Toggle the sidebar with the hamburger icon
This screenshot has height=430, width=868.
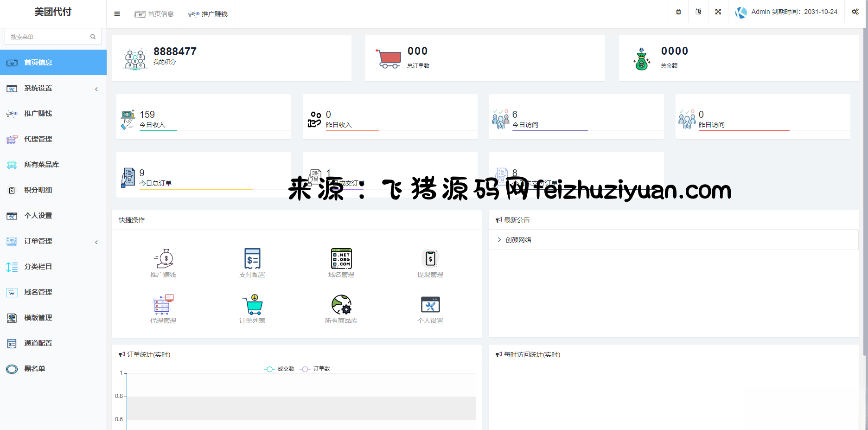[116, 13]
